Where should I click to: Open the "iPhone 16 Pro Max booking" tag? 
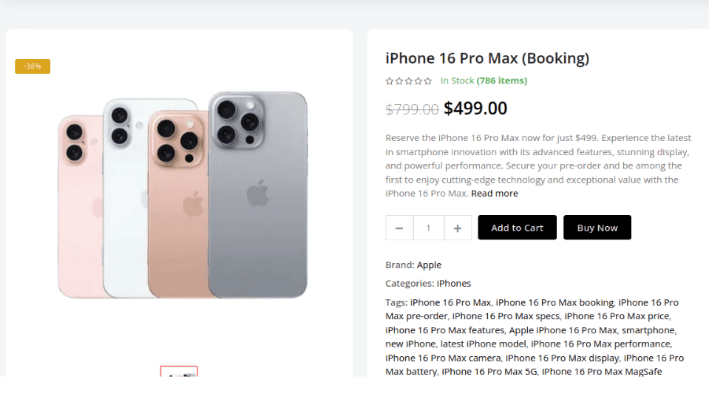[555, 302]
